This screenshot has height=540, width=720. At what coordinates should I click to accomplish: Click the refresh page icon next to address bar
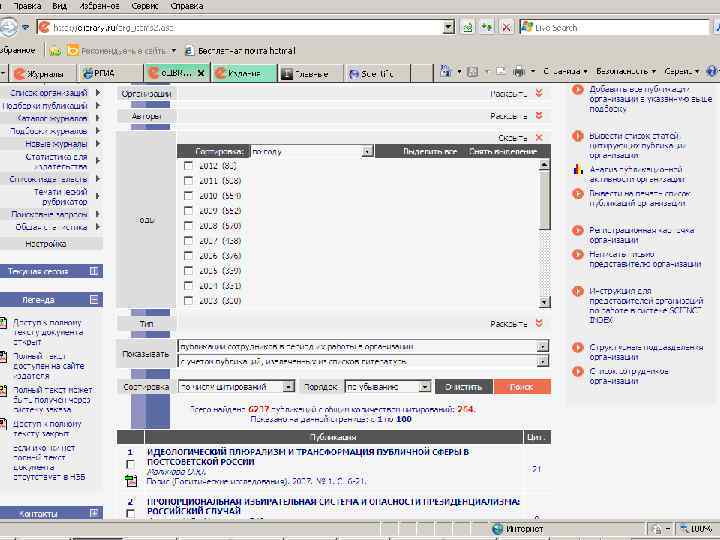tap(486, 28)
